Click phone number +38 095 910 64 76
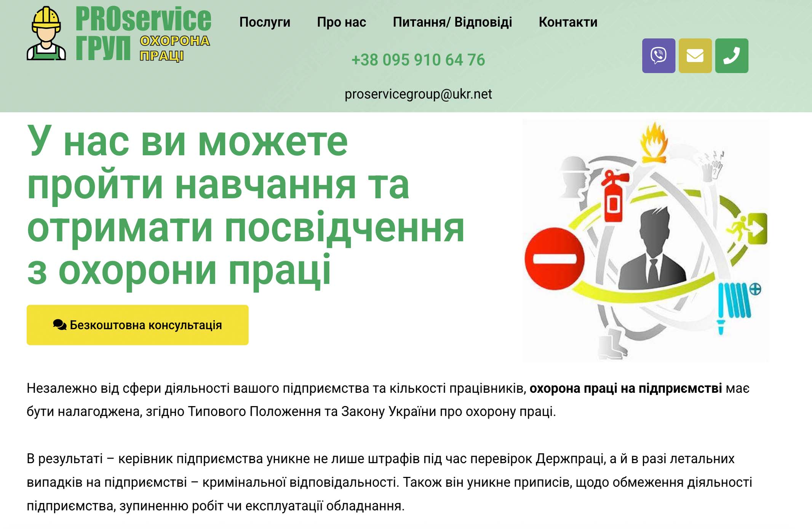 click(x=418, y=60)
